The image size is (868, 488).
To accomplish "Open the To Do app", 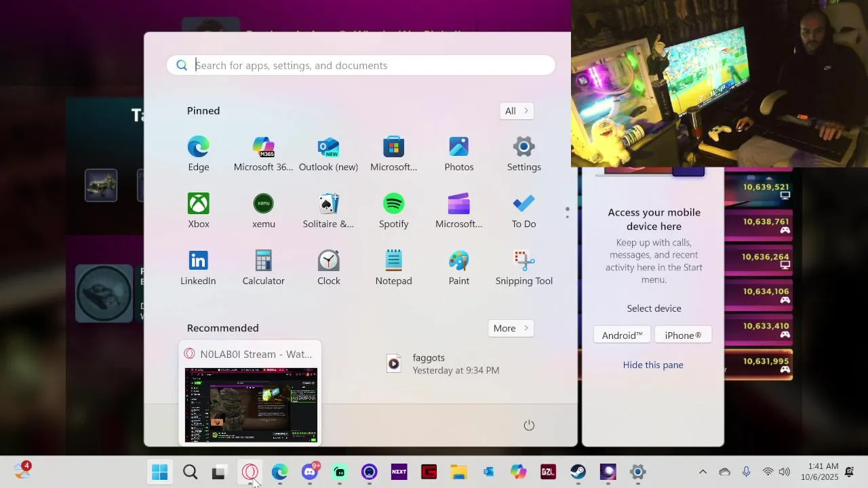I will 524,211.
